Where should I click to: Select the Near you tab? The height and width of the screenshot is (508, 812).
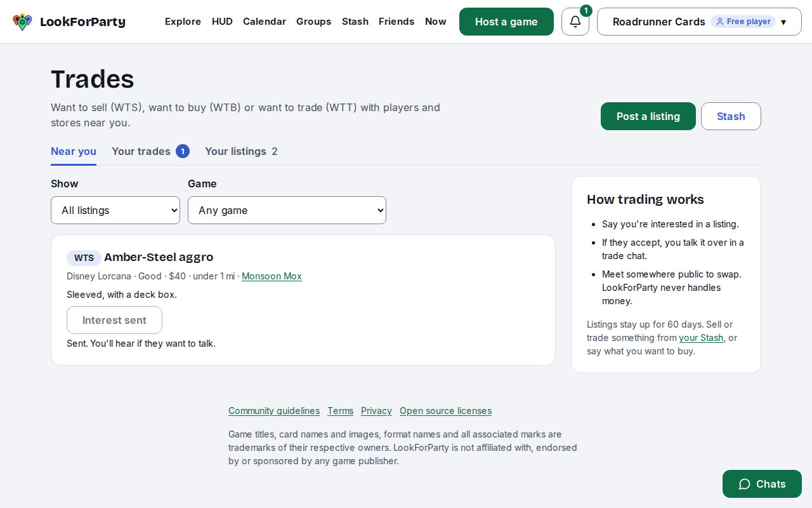point(74,151)
